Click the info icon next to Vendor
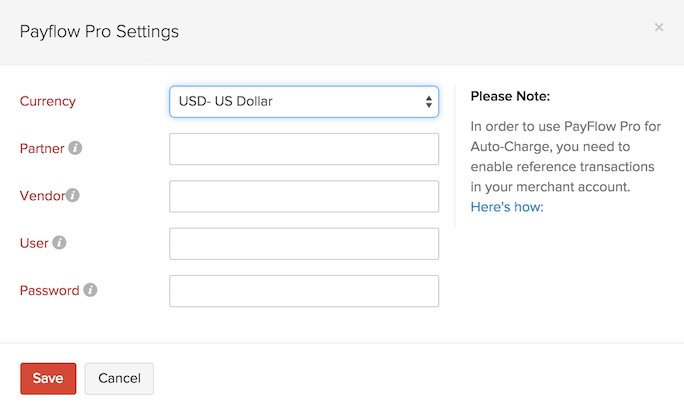Viewport: 684px width, 415px height. (x=72, y=196)
